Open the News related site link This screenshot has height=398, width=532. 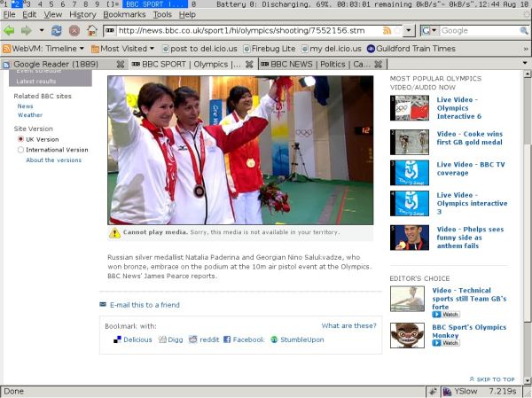click(25, 106)
